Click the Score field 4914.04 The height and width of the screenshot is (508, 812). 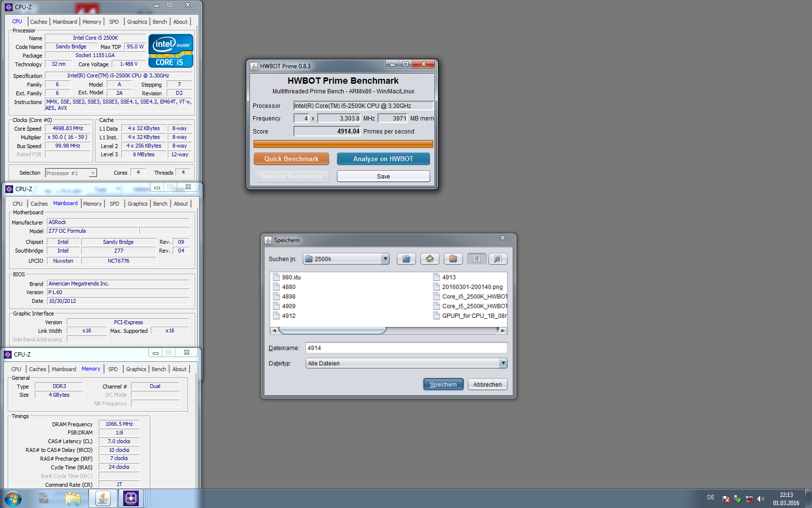pos(327,132)
